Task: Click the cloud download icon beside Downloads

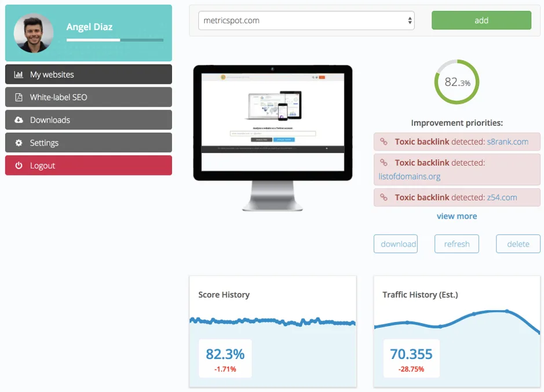Action: [19, 120]
